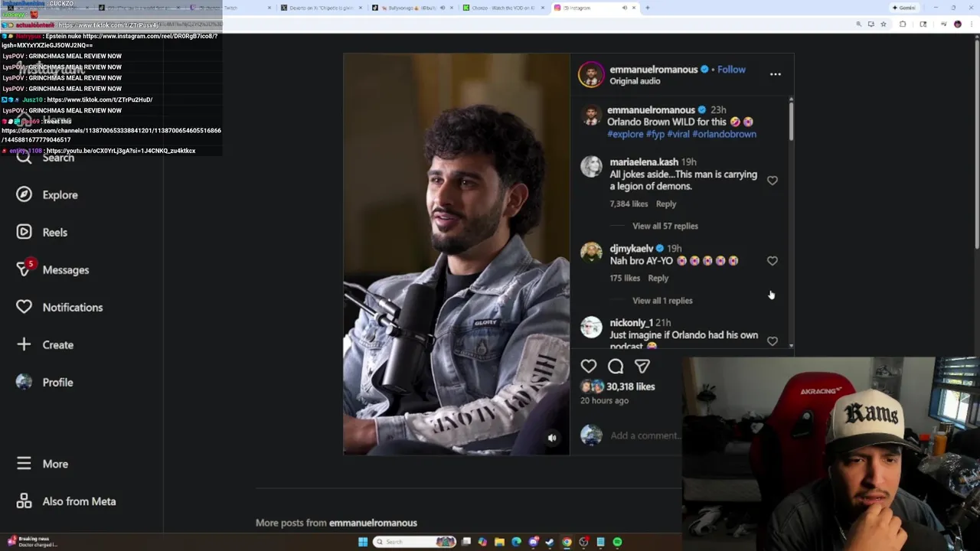Screen dimensions: 980x551
Task: Open the Messages icon with notification badge
Action: click(25, 269)
